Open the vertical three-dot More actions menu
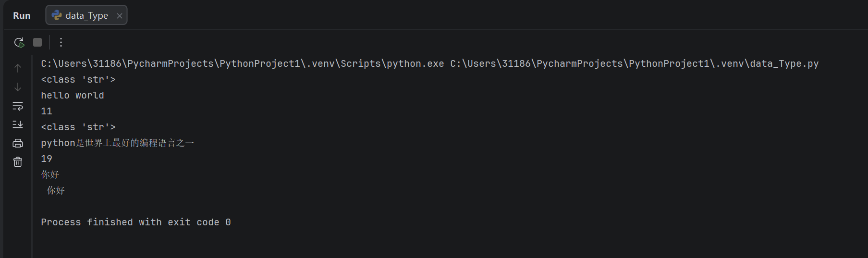This screenshot has height=258, width=868. click(61, 42)
